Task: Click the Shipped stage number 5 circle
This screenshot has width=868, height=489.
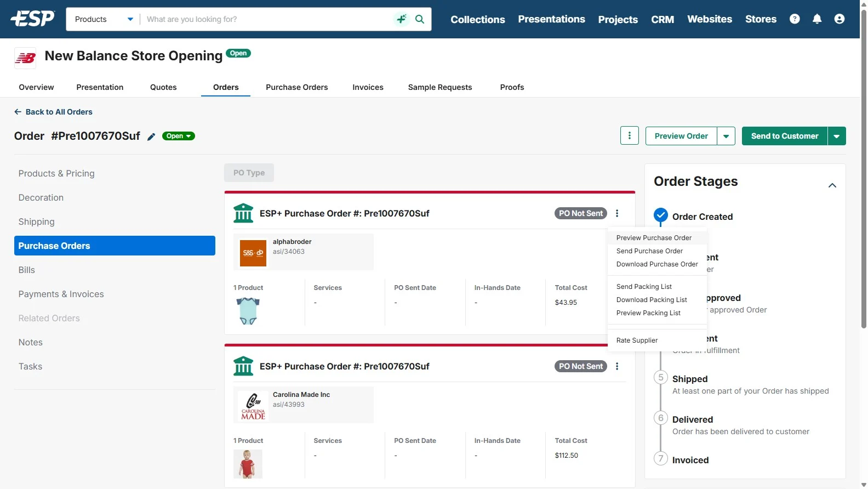Action: [x=661, y=378]
